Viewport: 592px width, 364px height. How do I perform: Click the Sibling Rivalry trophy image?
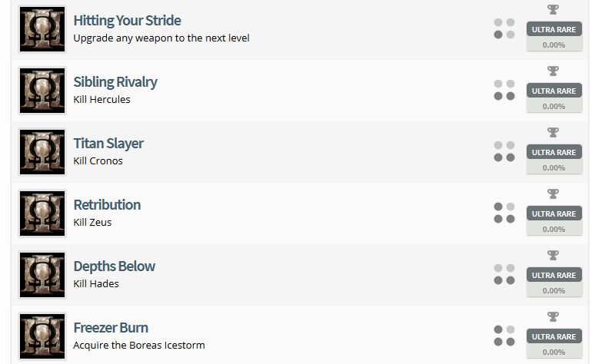coord(42,91)
